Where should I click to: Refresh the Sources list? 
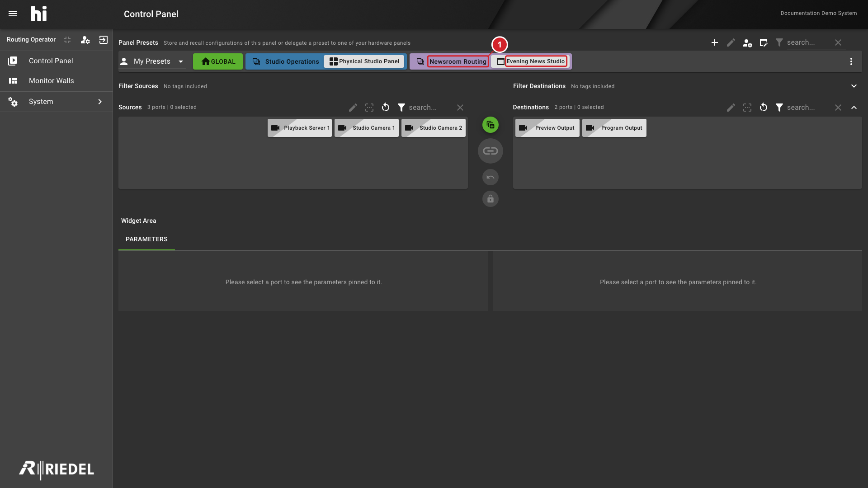[x=386, y=108]
